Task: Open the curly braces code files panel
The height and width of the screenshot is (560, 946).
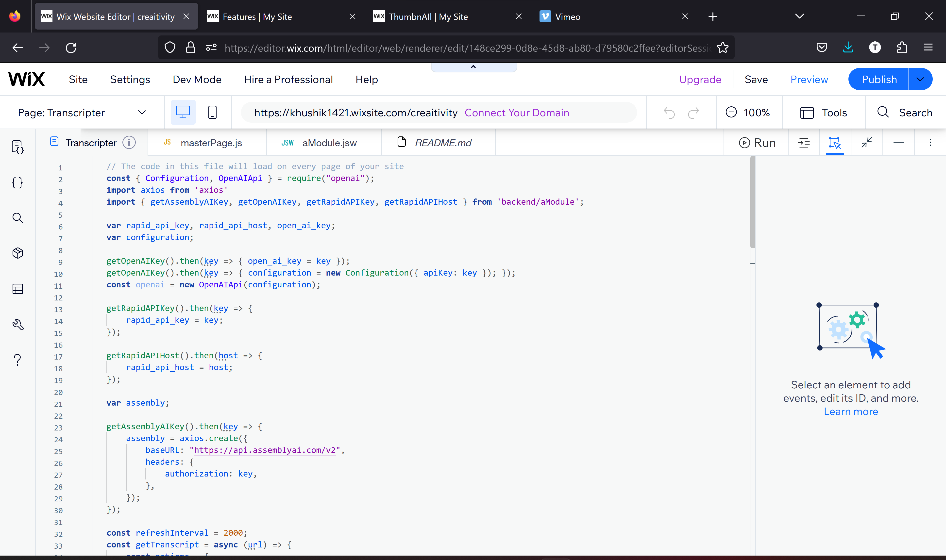Action: pos(17,183)
